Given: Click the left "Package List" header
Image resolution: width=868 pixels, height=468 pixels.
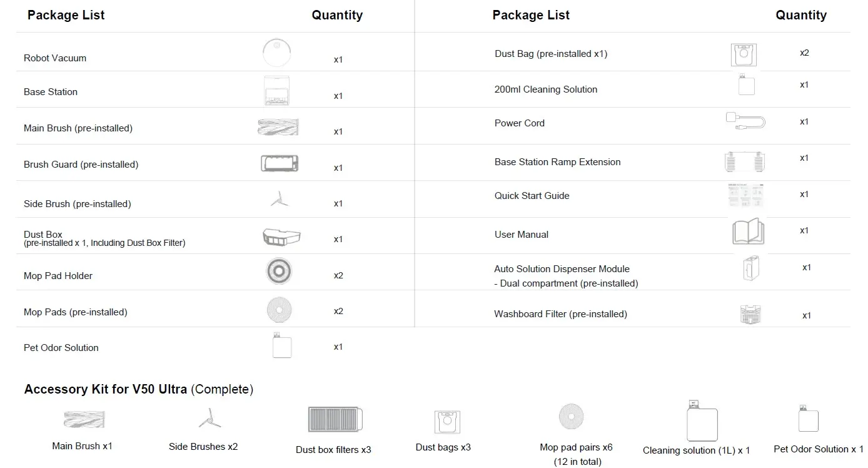Looking at the screenshot, I should [66, 15].
